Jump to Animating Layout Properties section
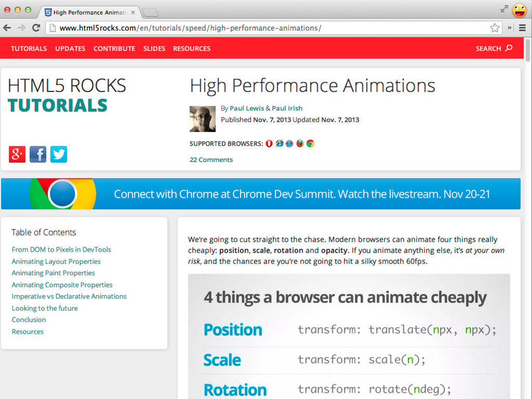 pyautogui.click(x=56, y=261)
